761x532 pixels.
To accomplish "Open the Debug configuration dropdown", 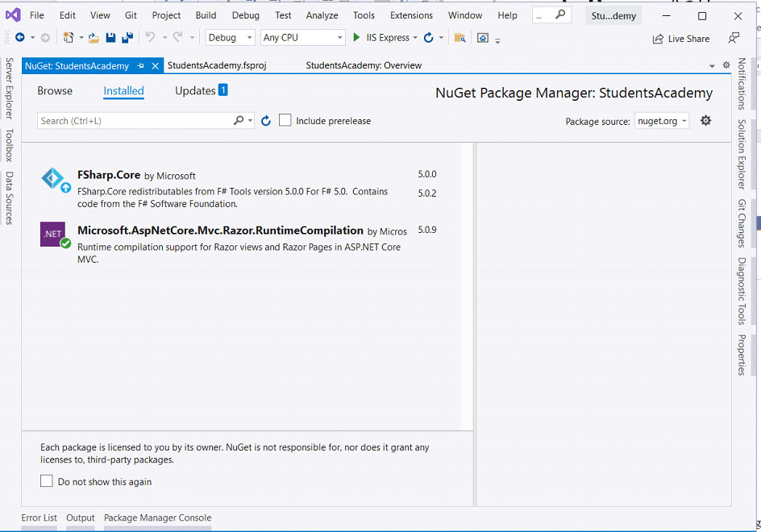I will (x=230, y=37).
